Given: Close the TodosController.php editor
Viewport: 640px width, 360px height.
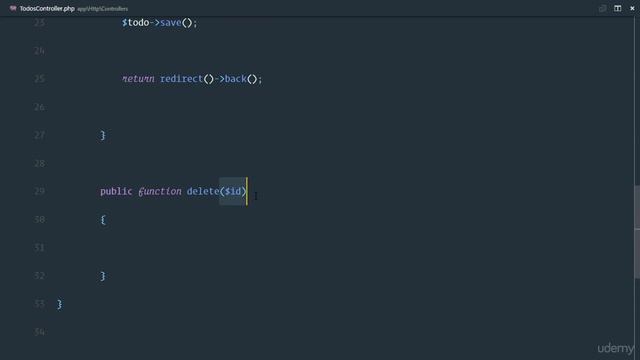Looking at the screenshot, I should 632,8.
